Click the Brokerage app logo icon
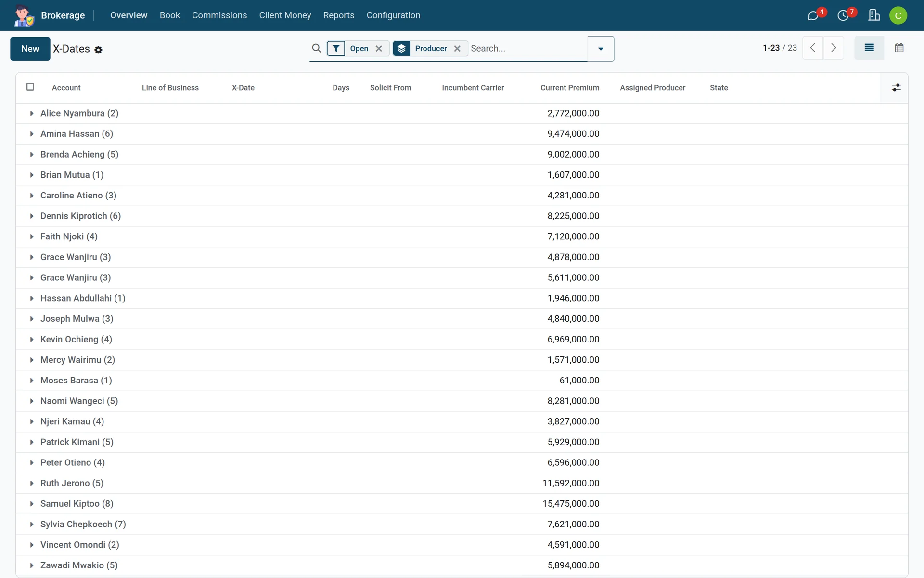The height and width of the screenshot is (578, 924). point(24,15)
